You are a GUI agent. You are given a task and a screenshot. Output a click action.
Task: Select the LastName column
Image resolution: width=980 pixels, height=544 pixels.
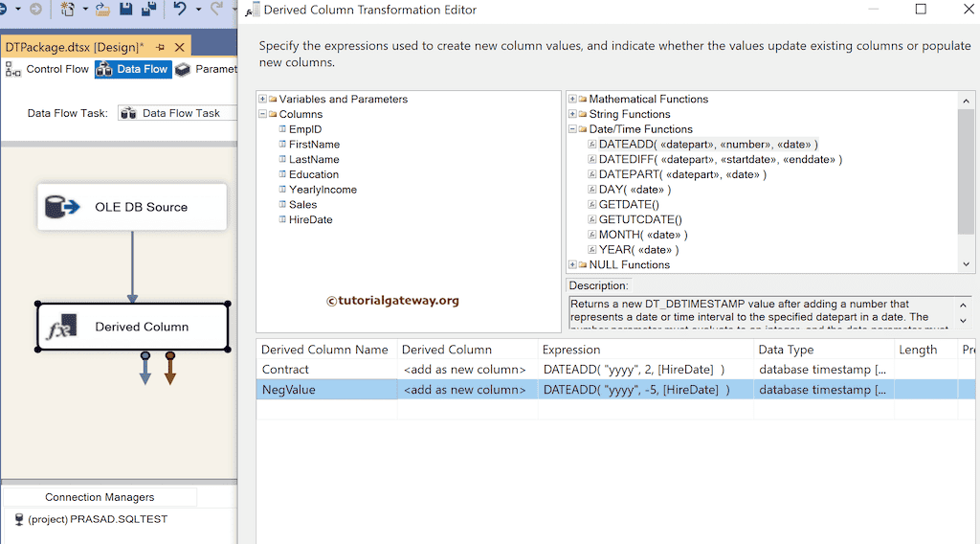[314, 159]
